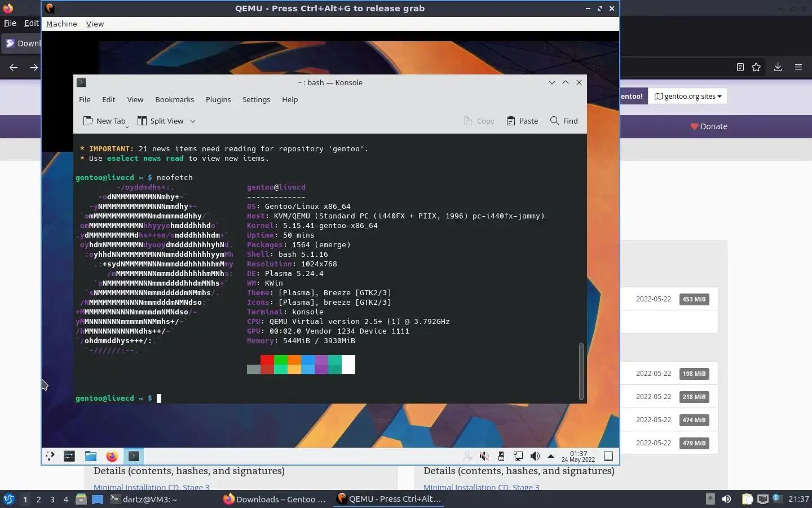Click the show desktop button in Plasma panel
Viewport: 812px width, 508px height.
pos(608,456)
